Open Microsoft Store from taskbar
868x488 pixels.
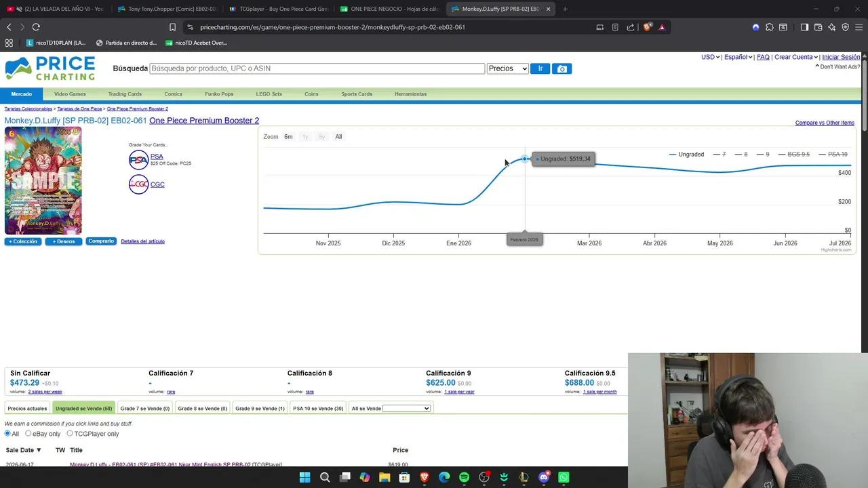[x=404, y=477]
